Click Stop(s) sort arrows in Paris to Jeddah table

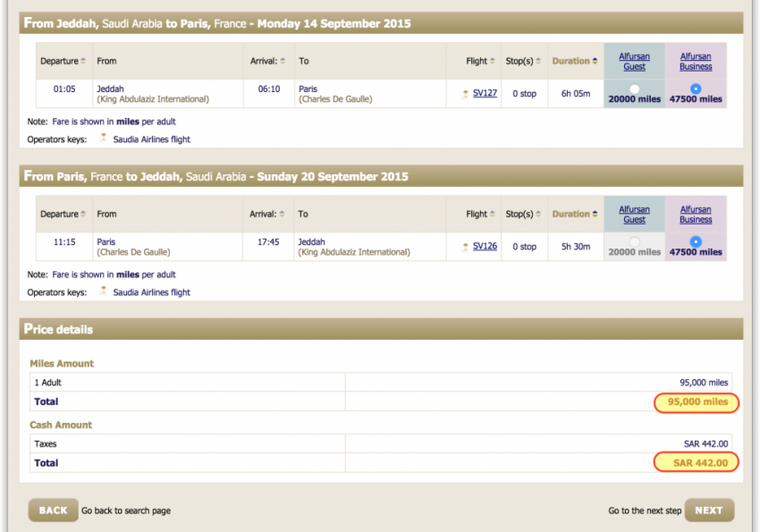[539, 215]
